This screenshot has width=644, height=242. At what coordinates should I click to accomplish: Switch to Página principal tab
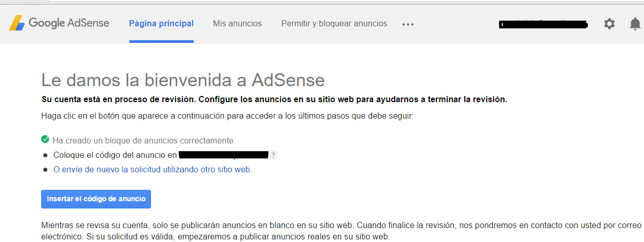pyautogui.click(x=161, y=24)
